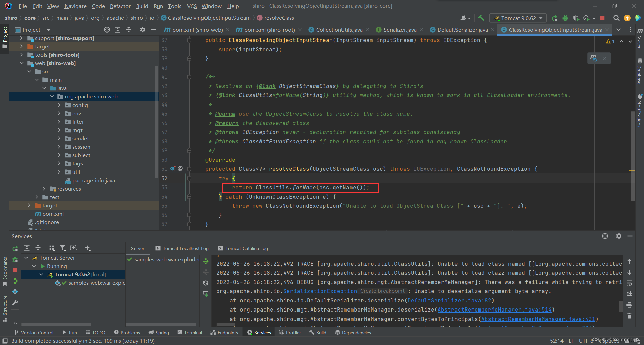The width and height of the screenshot is (644, 345).
Task: Open AbstractRememberMeManager.java:514 link
Action: click(494, 309)
